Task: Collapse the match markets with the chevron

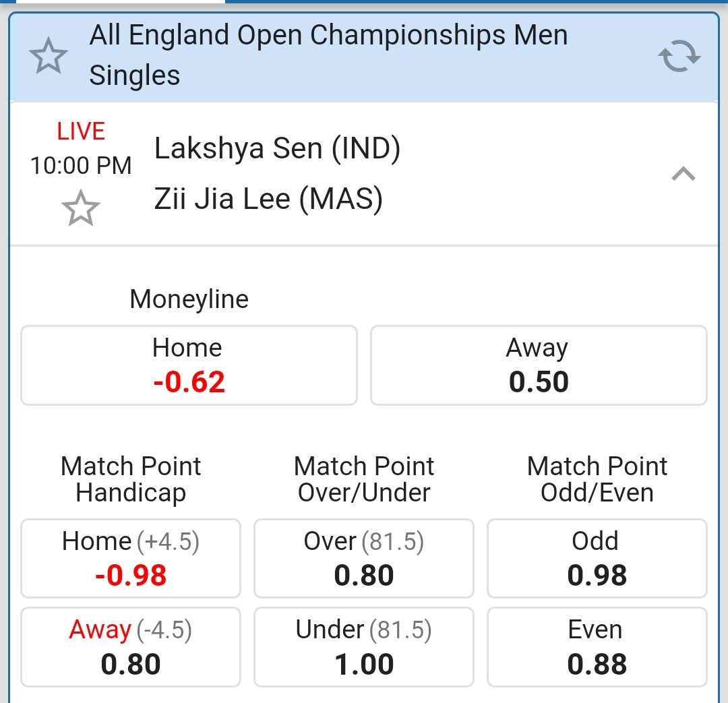Action: 683,175
